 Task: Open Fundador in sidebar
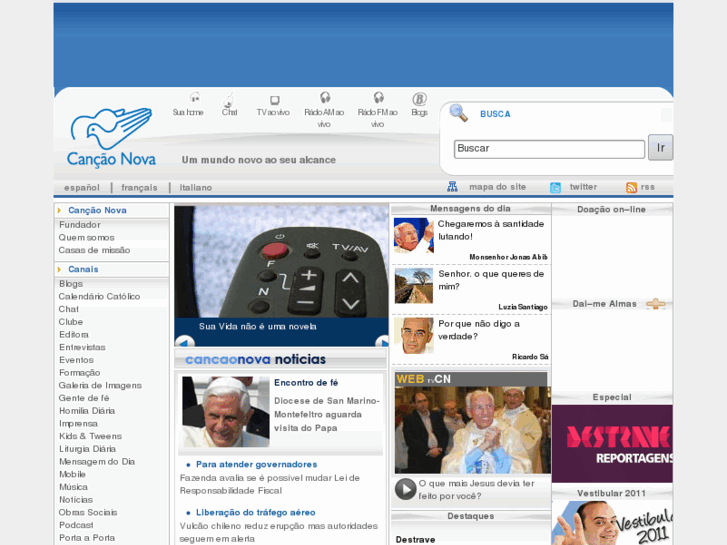[x=80, y=225]
